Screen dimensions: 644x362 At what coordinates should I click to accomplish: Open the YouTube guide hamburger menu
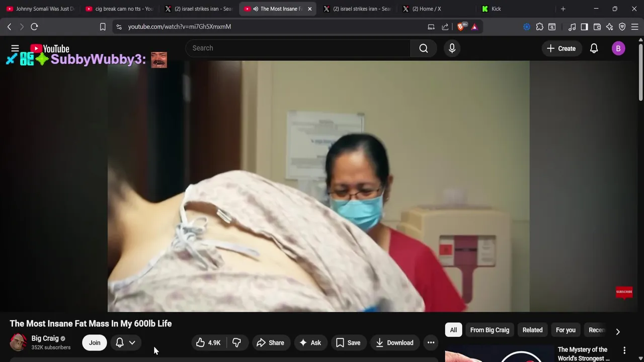(x=15, y=48)
